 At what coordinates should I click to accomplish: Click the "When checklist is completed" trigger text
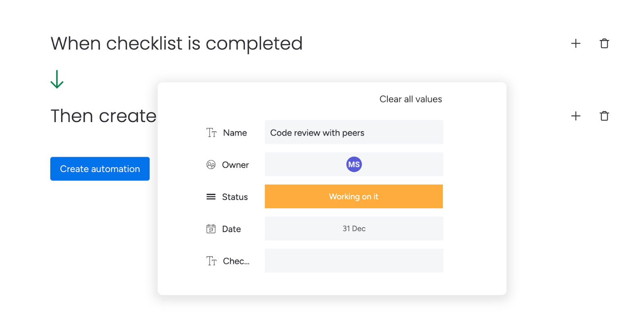pos(176,43)
